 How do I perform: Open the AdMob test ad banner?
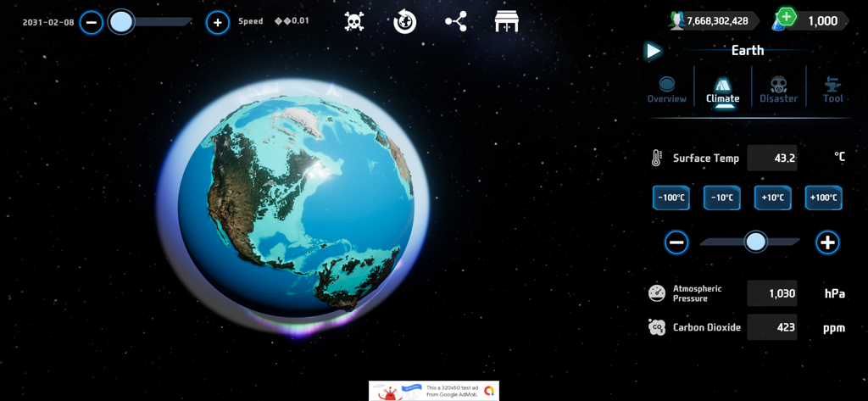point(434,391)
